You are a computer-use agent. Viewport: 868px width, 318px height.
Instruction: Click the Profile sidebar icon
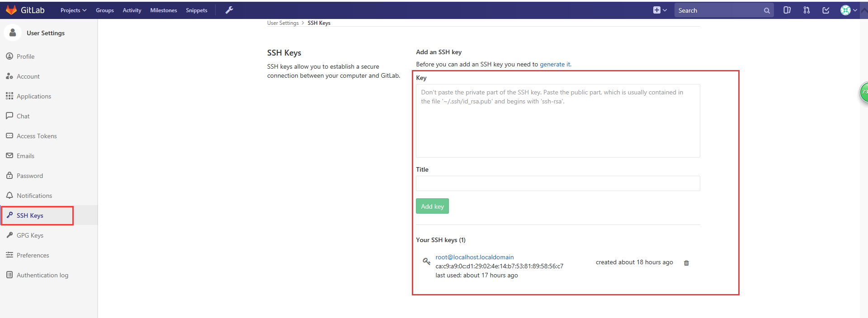pos(9,56)
